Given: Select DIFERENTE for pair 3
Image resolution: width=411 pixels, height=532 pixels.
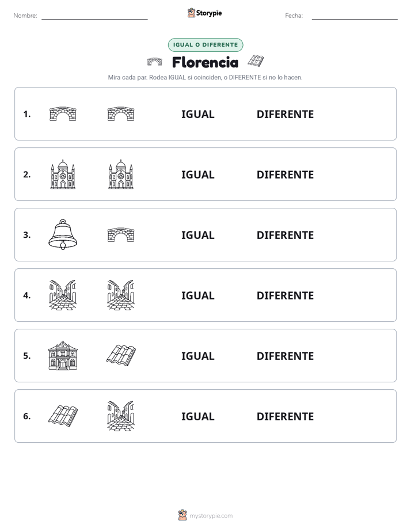Looking at the screenshot, I should click(x=285, y=235).
